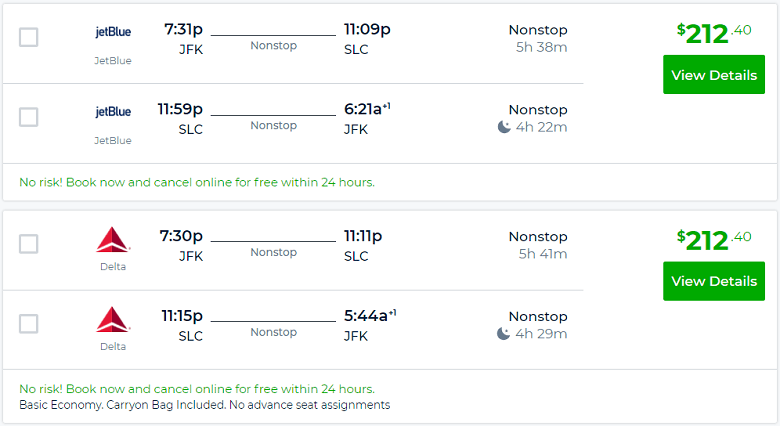Click the free cancellation notice under JetBlue flights
This screenshot has width=780, height=426.
(197, 182)
